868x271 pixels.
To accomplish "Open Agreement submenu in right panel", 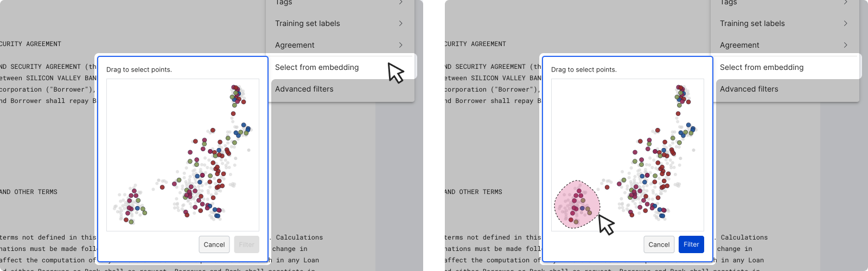I will [785, 45].
